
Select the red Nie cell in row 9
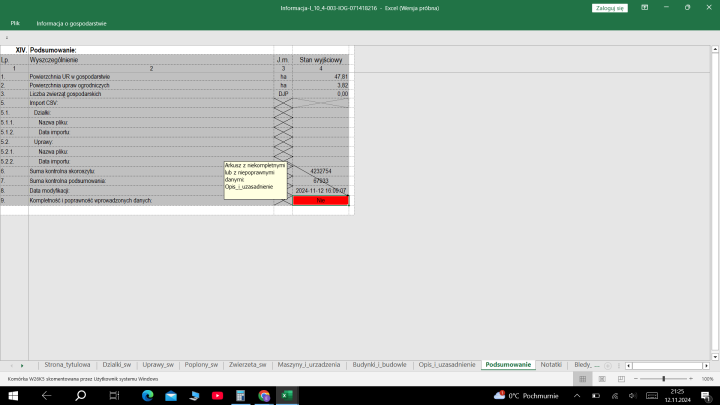320,201
